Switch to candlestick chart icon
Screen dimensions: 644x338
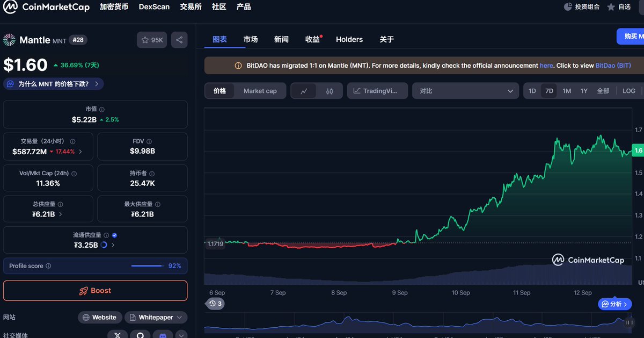point(330,91)
